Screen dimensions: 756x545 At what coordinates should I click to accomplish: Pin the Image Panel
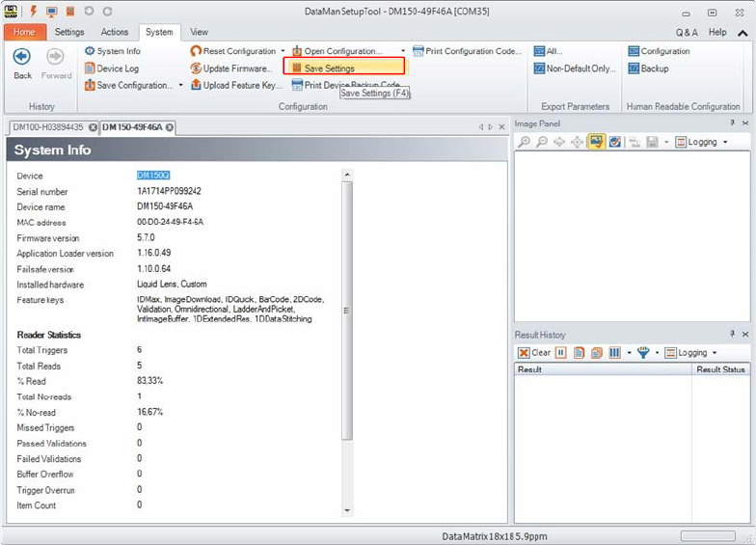[732, 124]
